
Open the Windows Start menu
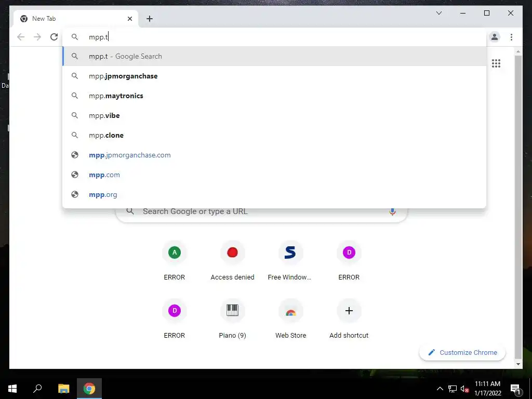click(x=12, y=389)
